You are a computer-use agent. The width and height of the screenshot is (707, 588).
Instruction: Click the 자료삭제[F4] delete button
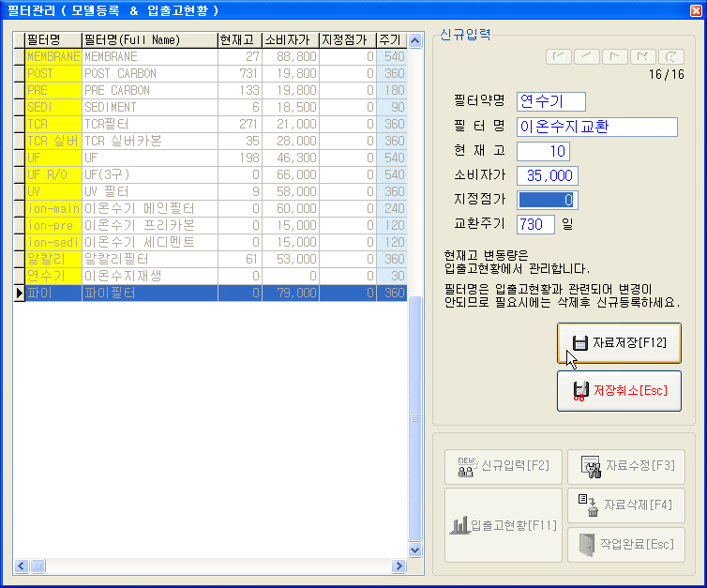[625, 505]
